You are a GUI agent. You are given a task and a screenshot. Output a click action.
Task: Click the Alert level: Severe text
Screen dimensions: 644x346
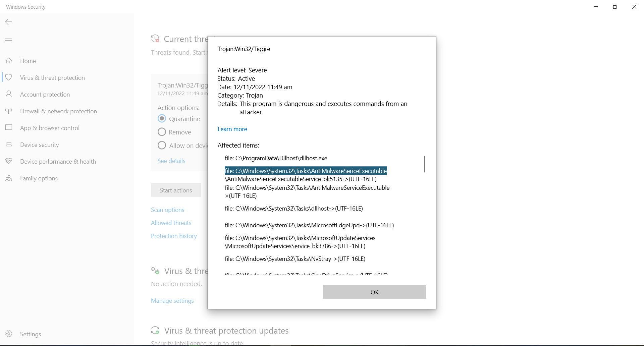pyautogui.click(x=242, y=70)
